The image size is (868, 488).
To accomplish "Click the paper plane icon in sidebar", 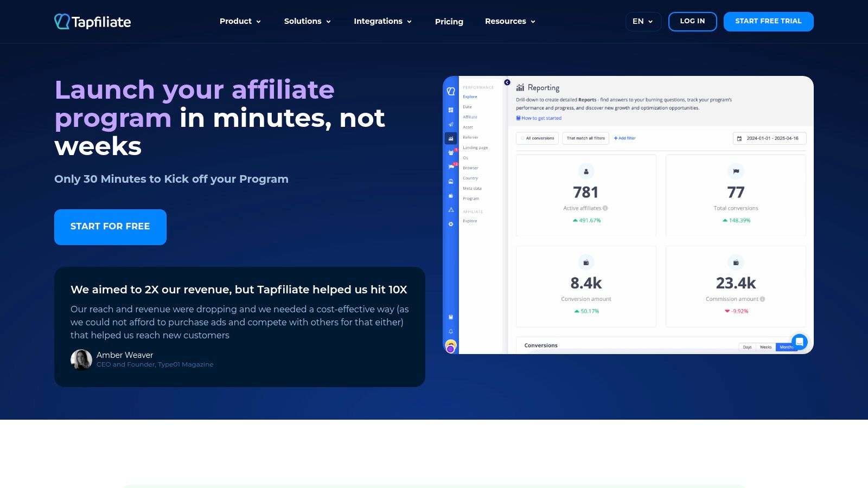I will (451, 124).
